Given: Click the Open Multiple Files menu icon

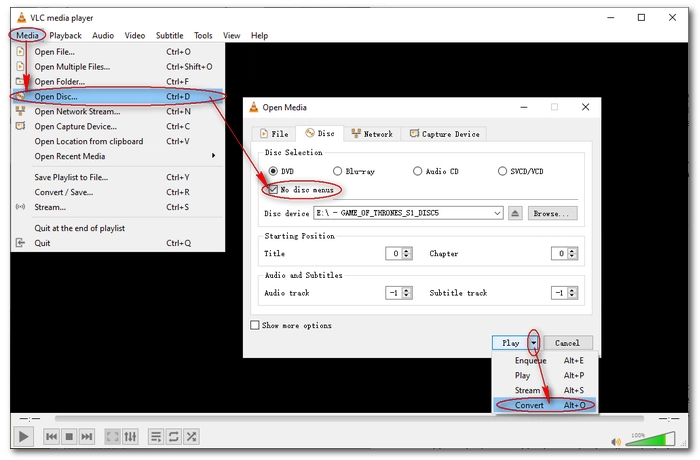Looking at the screenshot, I should coord(20,66).
